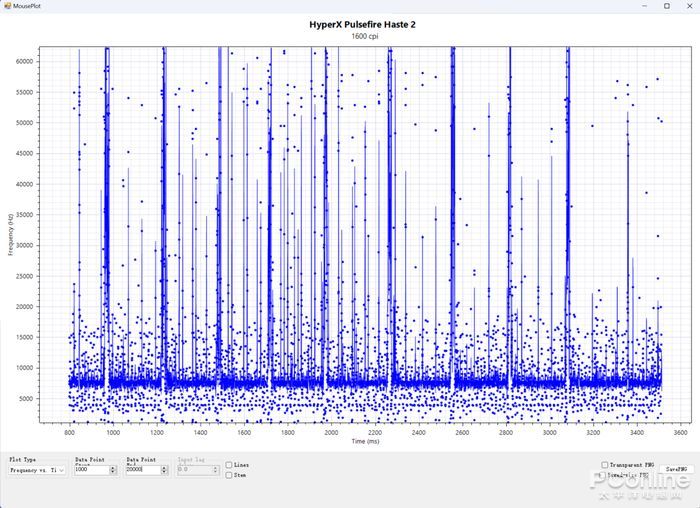Image resolution: width=700 pixels, height=508 pixels.
Task: Click the plot title HyperX Pulsefire Haste 2
Action: 362,25
